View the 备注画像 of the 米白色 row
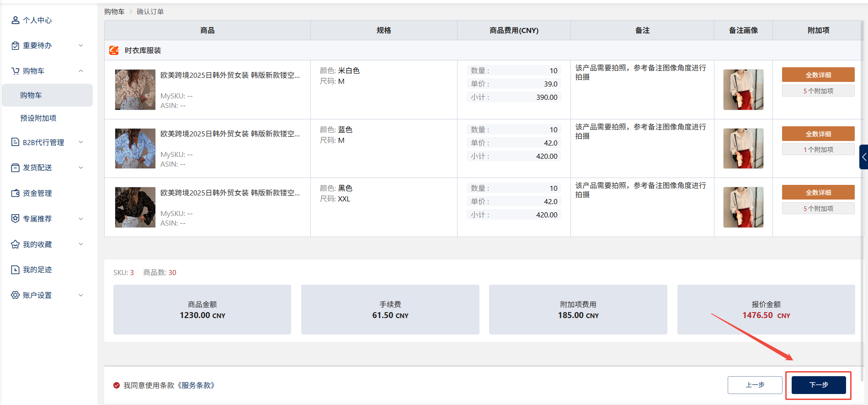 (x=743, y=90)
